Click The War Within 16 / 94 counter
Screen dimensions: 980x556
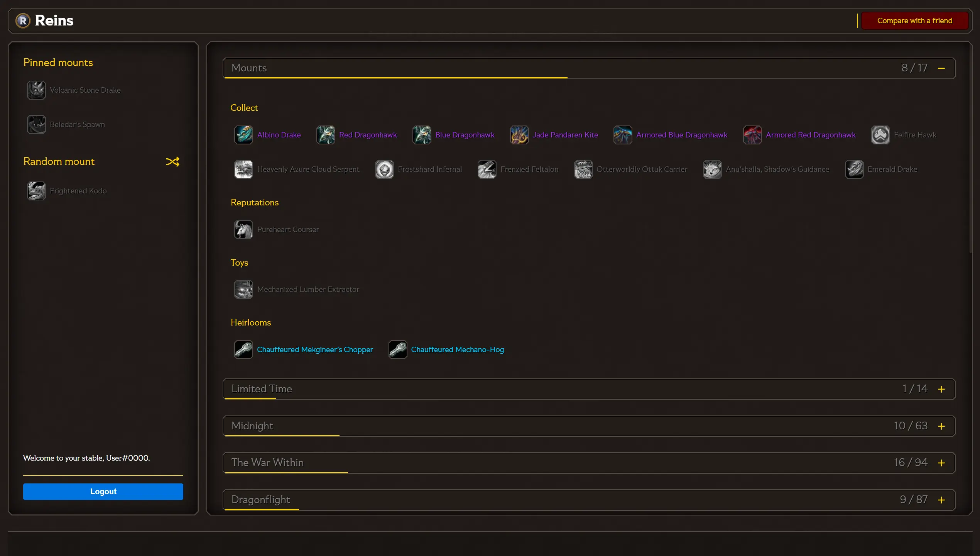click(x=911, y=463)
